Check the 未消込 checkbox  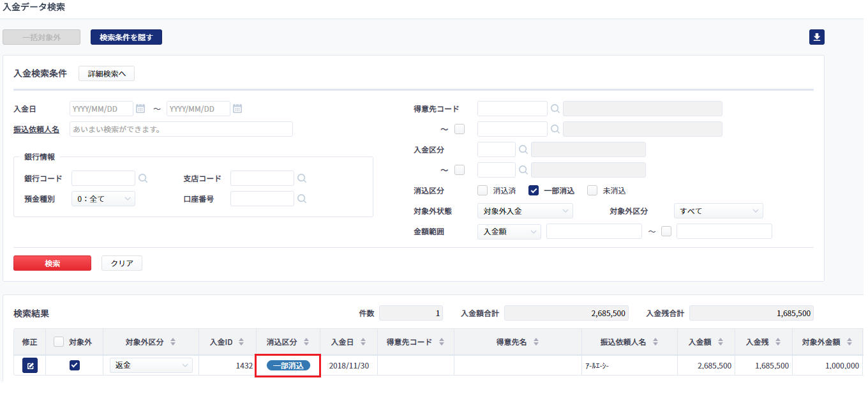593,190
